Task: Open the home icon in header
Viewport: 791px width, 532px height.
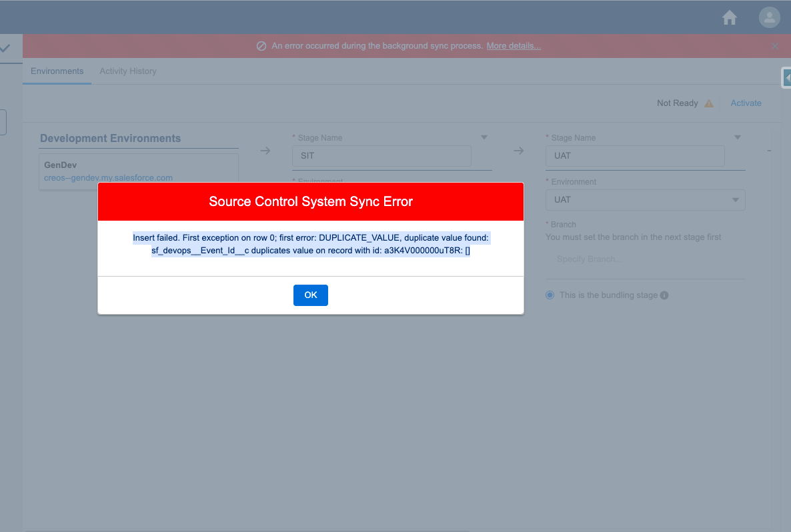Action: coord(730,17)
